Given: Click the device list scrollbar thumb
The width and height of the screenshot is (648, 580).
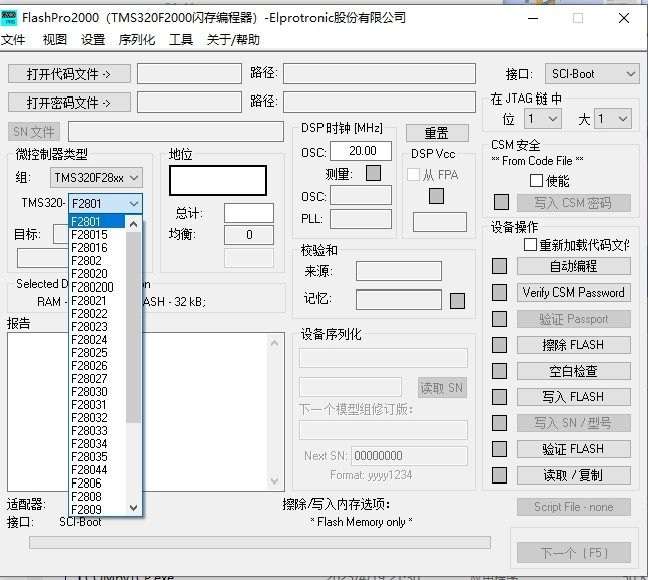Looking at the screenshot, I should pos(133,328).
